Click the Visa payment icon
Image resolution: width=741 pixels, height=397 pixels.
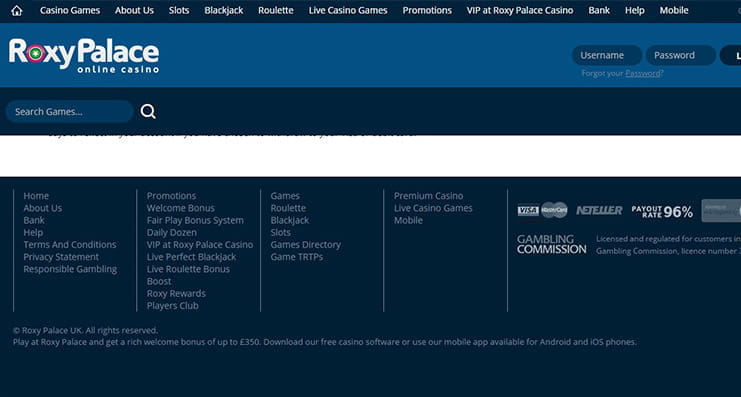coord(528,210)
